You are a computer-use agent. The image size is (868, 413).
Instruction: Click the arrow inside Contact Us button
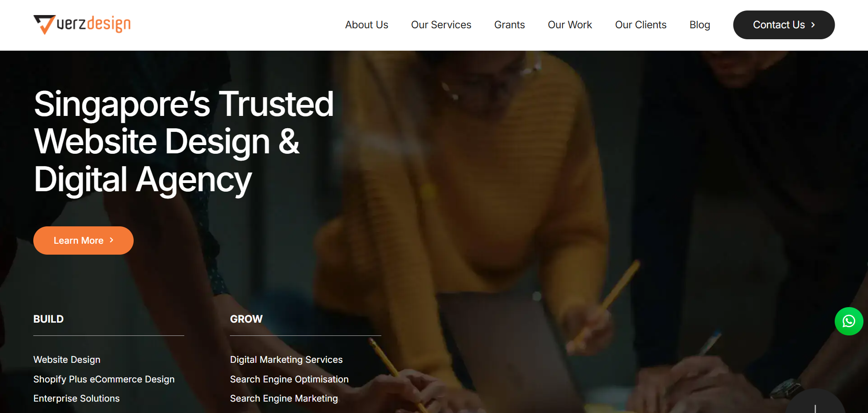click(813, 25)
